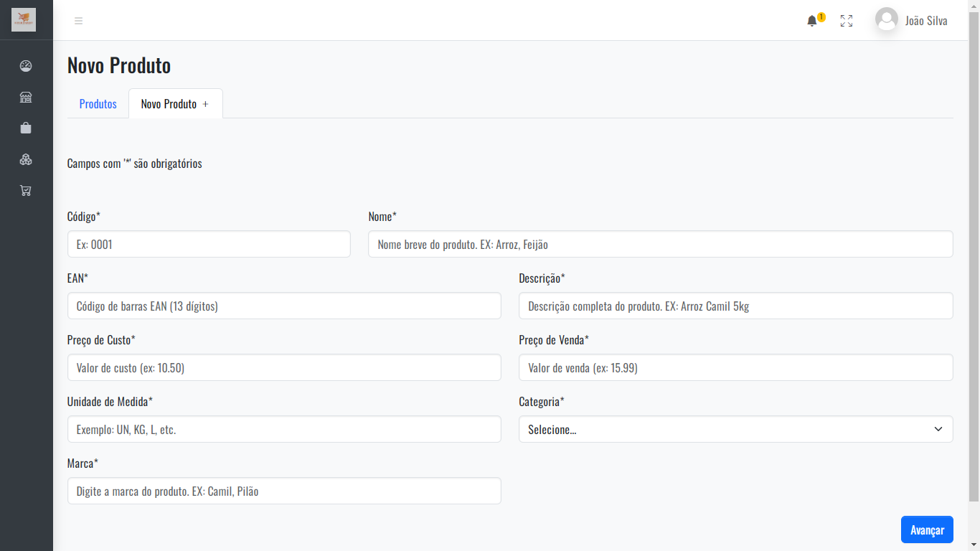Open the dashboard speedometer sidebar icon

coord(26,66)
